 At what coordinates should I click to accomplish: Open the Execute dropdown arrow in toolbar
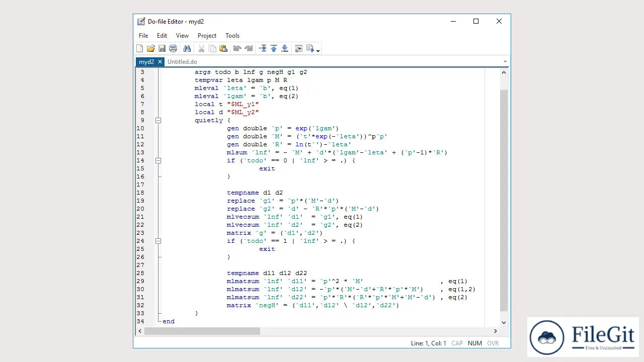click(x=318, y=50)
